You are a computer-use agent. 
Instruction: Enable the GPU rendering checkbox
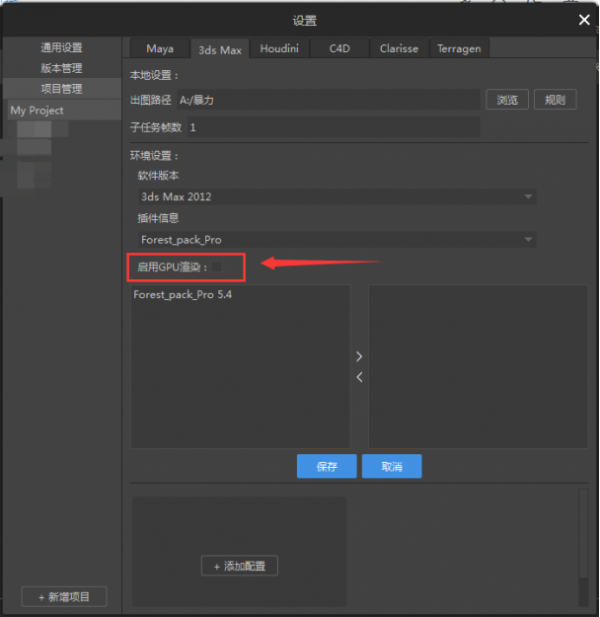[216, 266]
